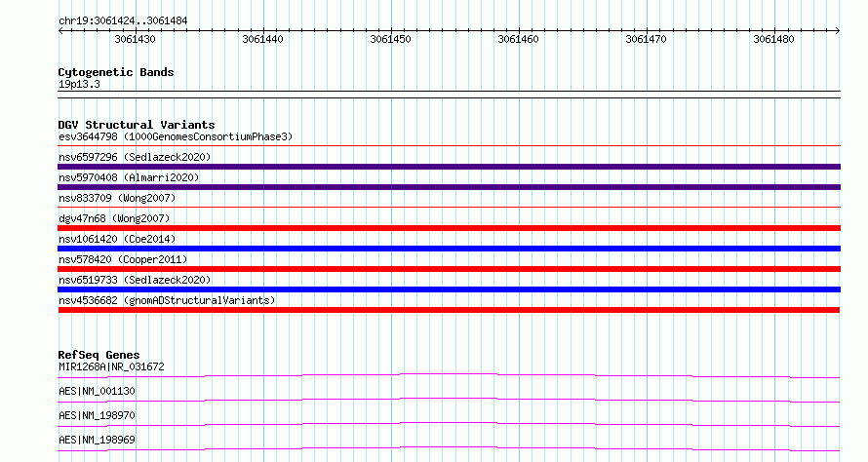The width and height of the screenshot is (868, 462).
Task: Click the 19p13.3 band label
Action: 79,85
